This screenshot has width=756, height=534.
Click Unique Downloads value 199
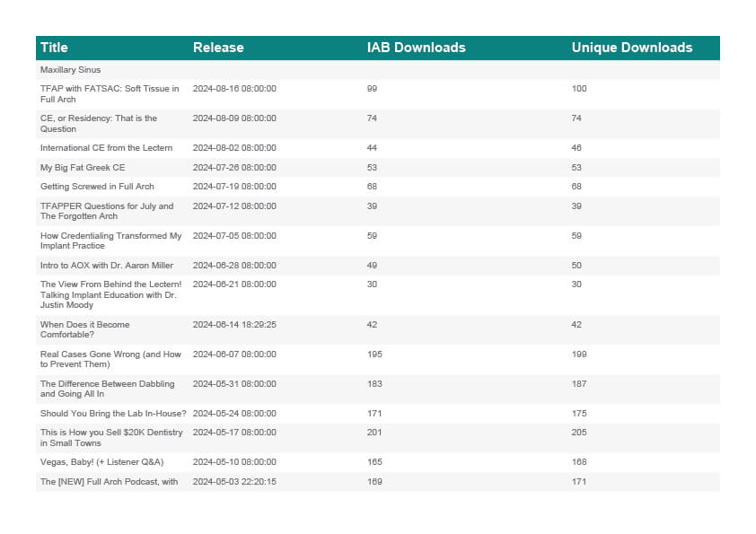pyautogui.click(x=579, y=355)
